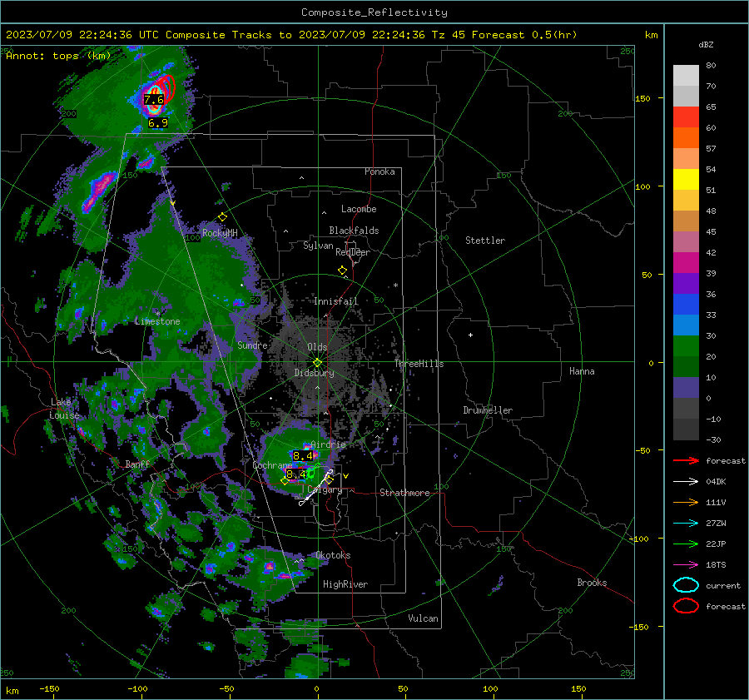Click the Strathmore city label

click(405, 493)
